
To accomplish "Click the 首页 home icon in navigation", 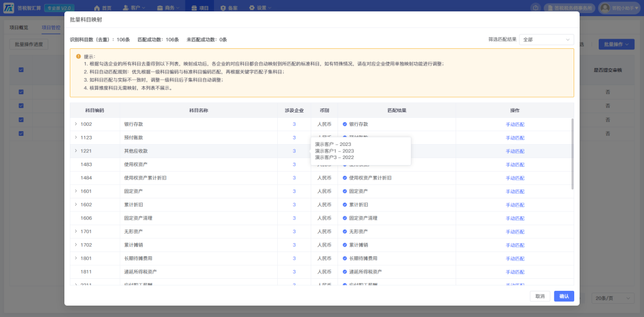I will tap(97, 8).
